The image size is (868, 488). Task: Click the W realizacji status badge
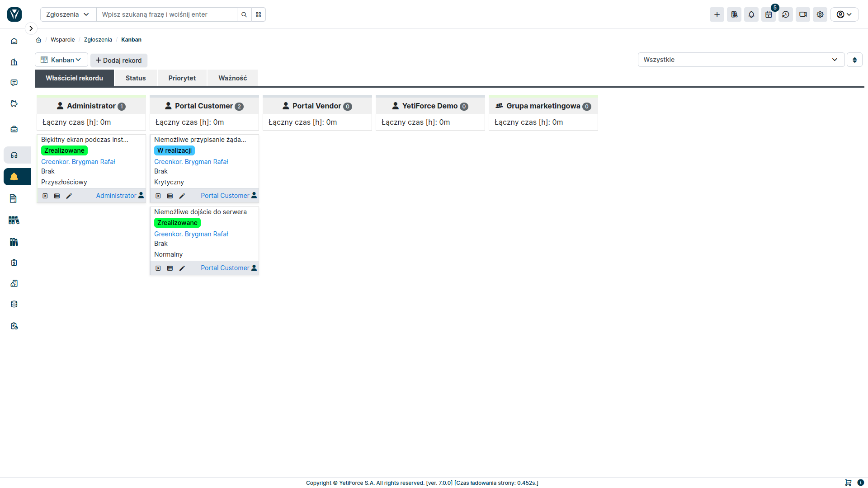(x=175, y=150)
